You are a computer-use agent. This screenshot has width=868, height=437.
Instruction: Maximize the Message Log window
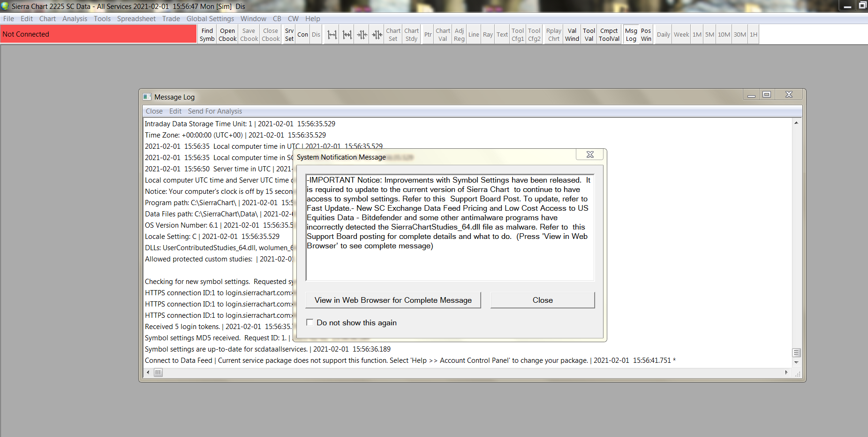pyautogui.click(x=767, y=94)
